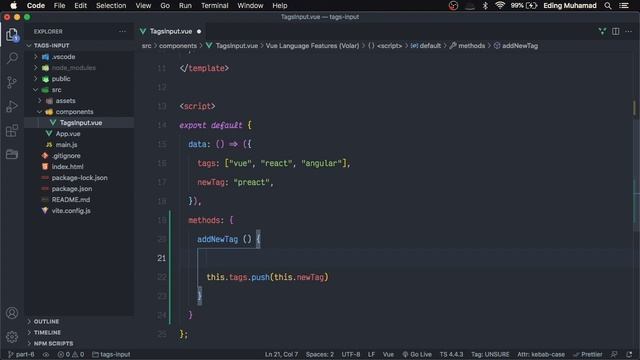Open the Extensions view
This screenshot has width=640, height=360.
click(12, 131)
